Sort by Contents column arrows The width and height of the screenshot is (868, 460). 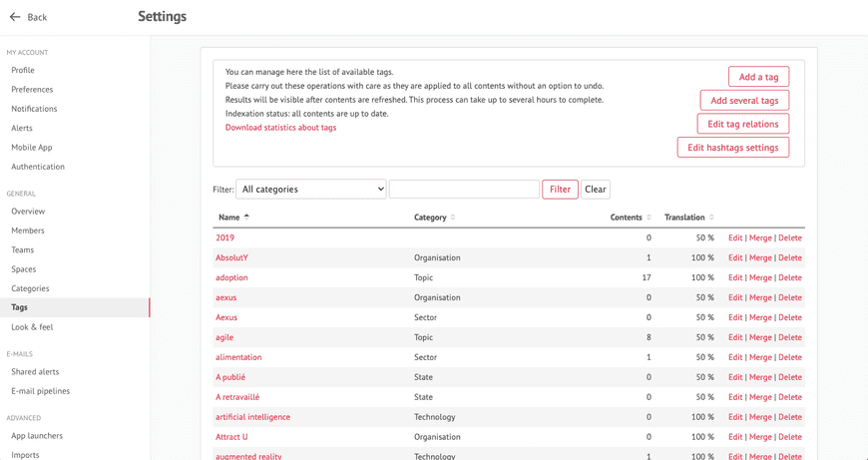(x=649, y=218)
